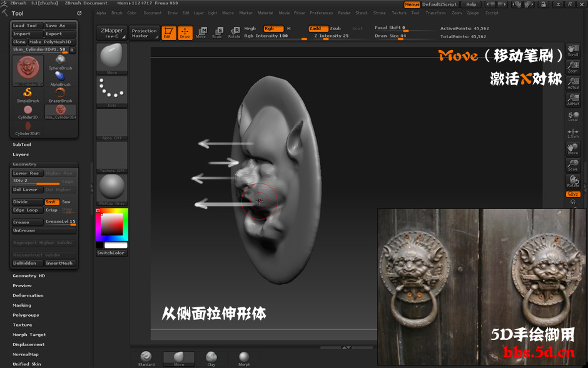Screen dimensions: 588x368
Task: Expand the Masking section
Action: click(22, 305)
